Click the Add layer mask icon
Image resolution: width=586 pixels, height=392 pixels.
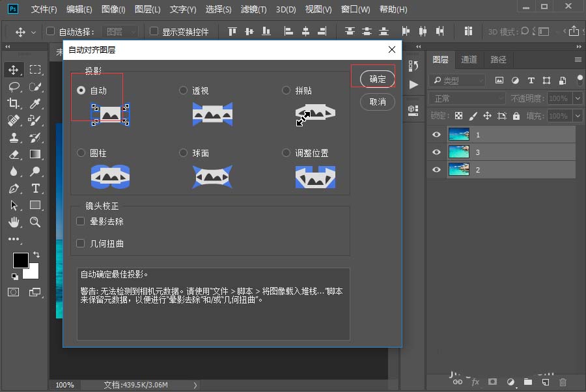493,382
